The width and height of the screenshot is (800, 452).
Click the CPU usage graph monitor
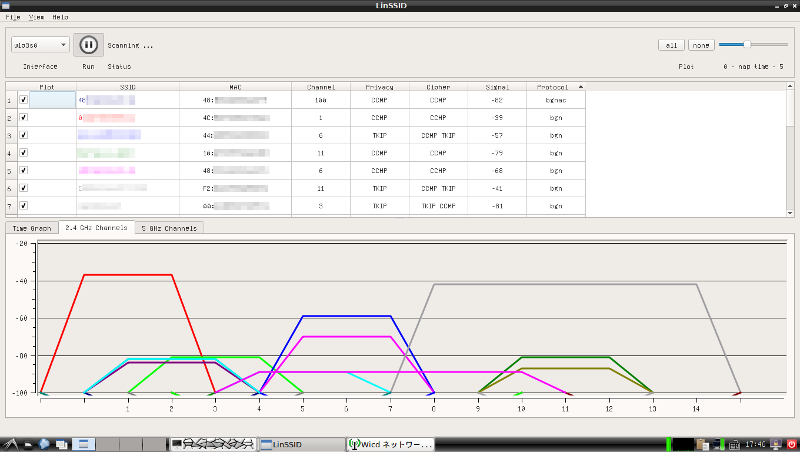click(683, 444)
